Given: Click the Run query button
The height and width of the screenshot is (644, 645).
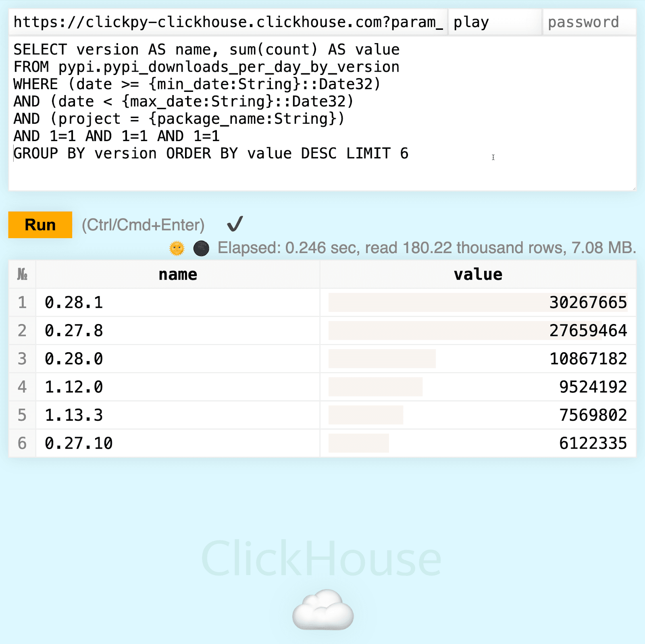Looking at the screenshot, I should click(40, 224).
